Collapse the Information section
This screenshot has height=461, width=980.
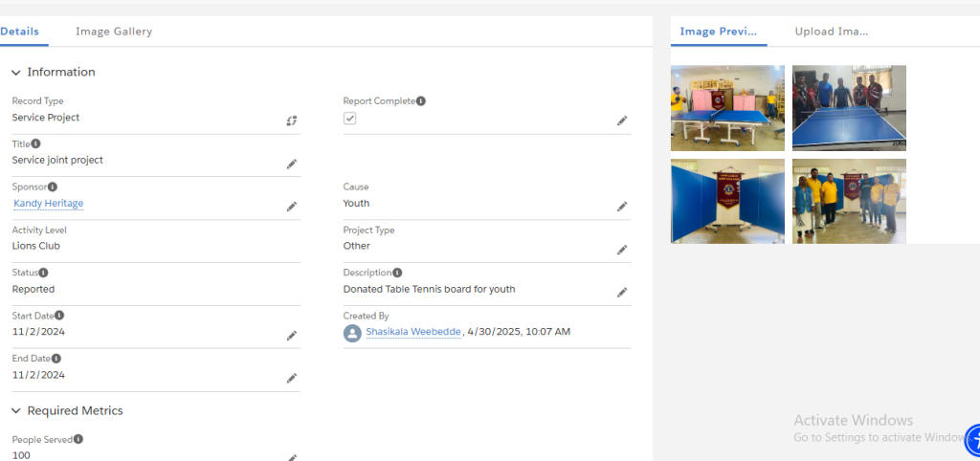pyautogui.click(x=16, y=73)
